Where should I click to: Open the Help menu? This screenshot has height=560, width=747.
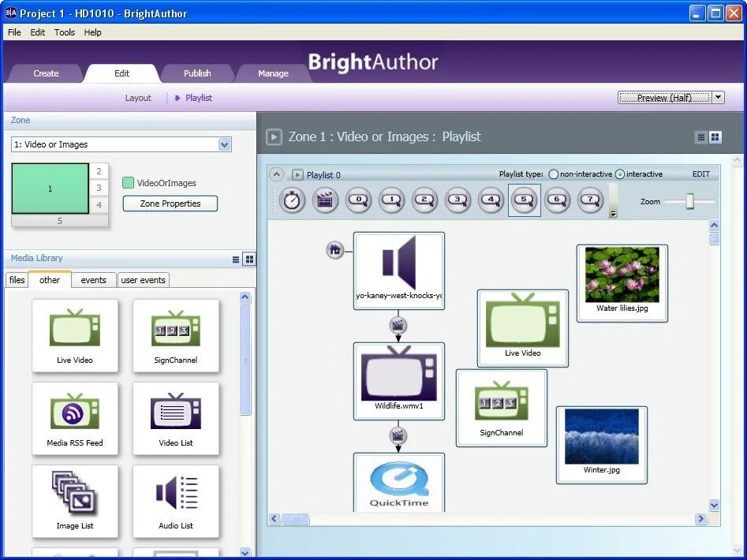(x=92, y=32)
